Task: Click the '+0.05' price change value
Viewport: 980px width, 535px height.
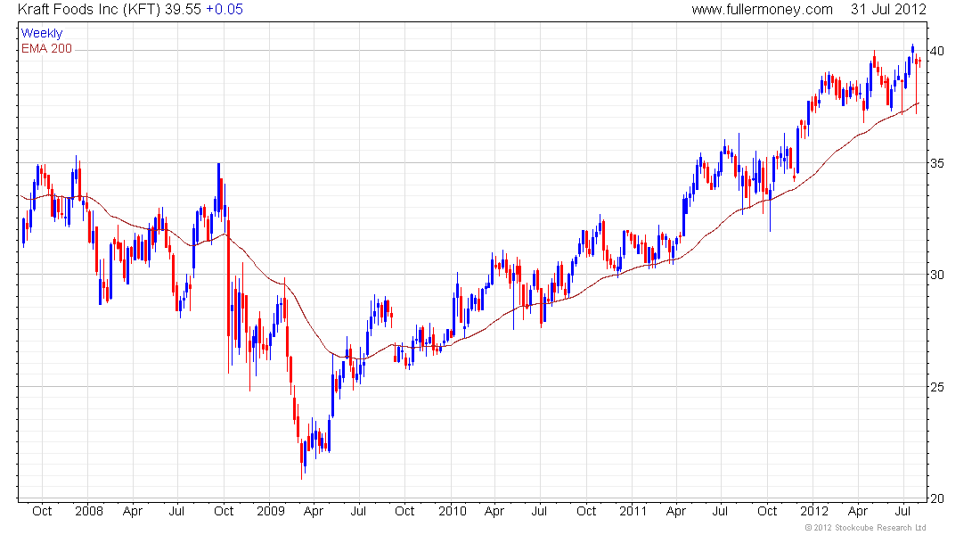Action: [225, 10]
